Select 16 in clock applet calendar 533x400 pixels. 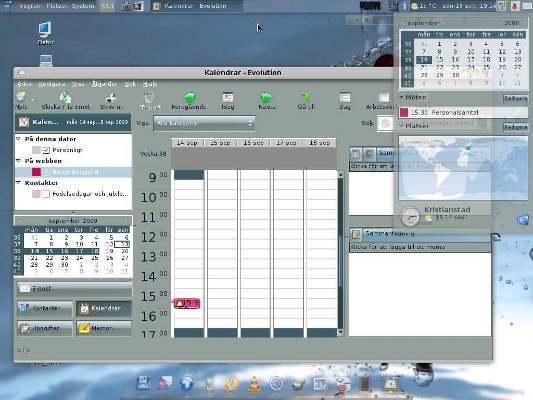[455, 59]
